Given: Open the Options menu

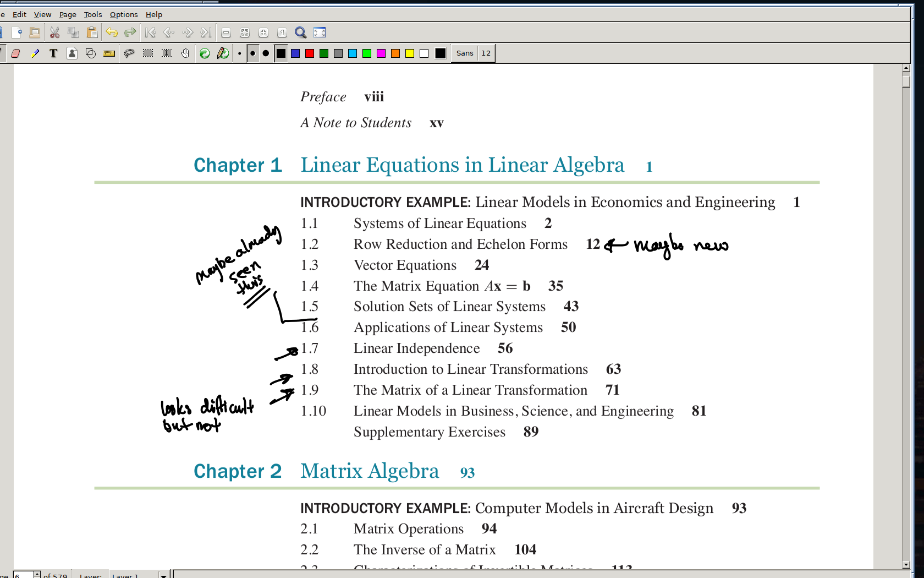Looking at the screenshot, I should pyautogui.click(x=123, y=14).
